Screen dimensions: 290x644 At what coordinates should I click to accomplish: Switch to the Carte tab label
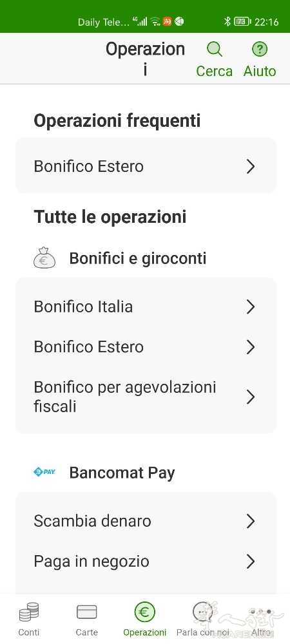86,632
